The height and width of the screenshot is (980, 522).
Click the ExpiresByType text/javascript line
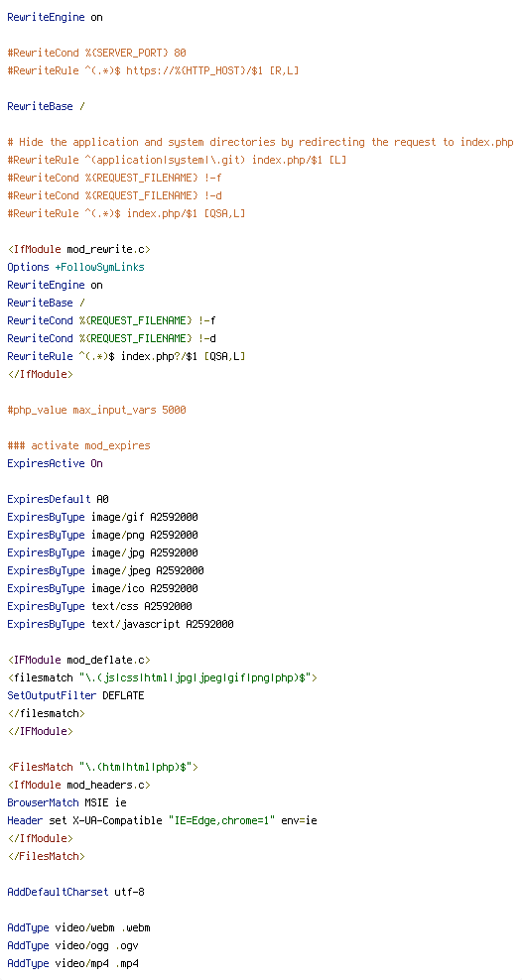tap(121, 624)
